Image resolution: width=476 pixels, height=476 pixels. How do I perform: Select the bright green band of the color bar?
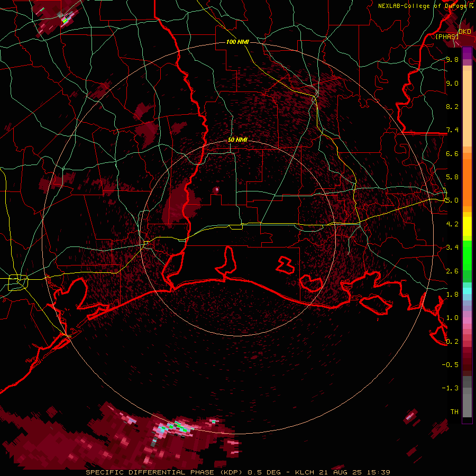(x=467, y=255)
